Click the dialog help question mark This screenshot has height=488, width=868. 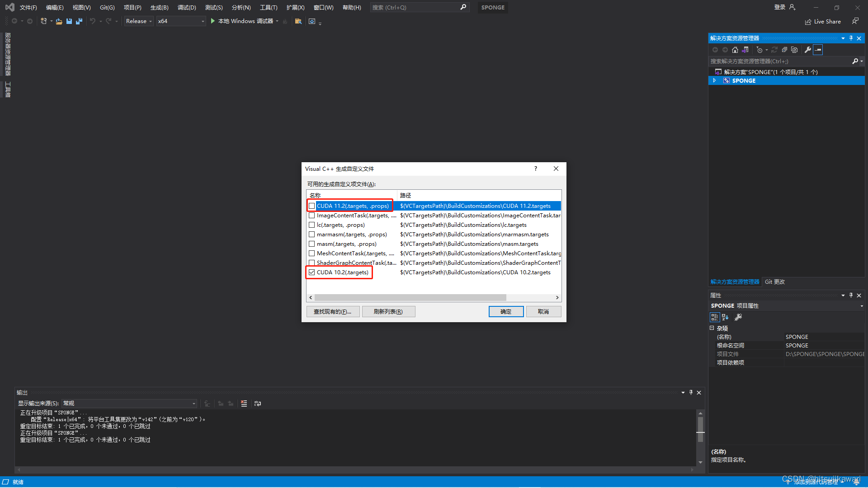536,169
